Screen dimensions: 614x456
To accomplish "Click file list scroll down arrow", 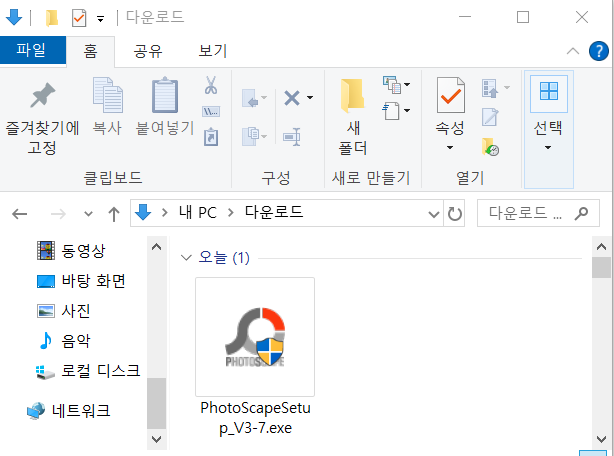I will point(601,439).
